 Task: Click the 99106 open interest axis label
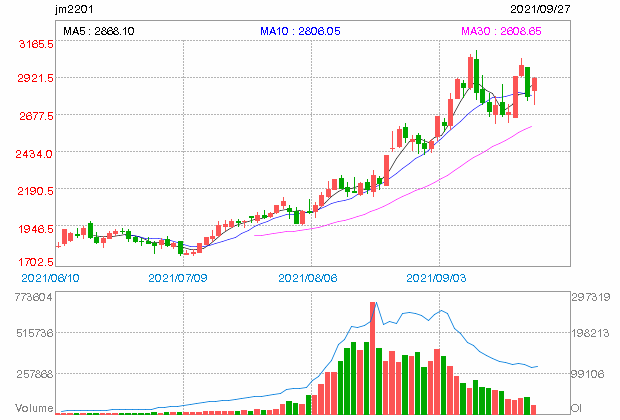588,374
